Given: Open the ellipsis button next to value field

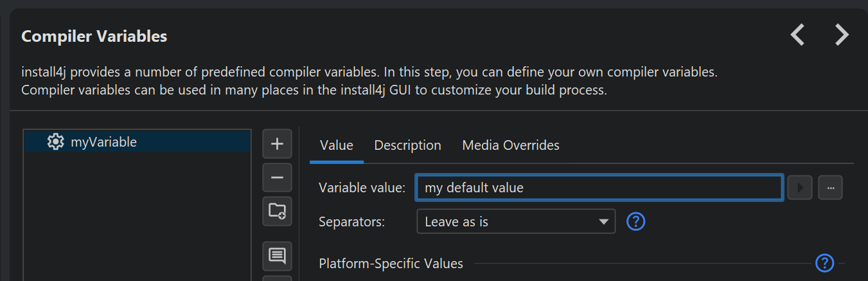Looking at the screenshot, I should pyautogui.click(x=830, y=188).
